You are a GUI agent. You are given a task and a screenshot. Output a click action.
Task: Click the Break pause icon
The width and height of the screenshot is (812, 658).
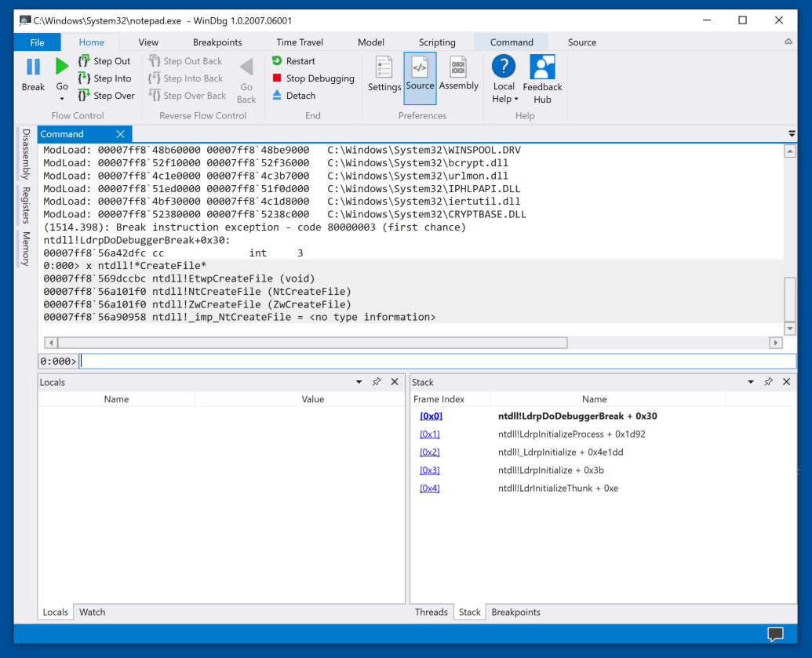tap(33, 68)
